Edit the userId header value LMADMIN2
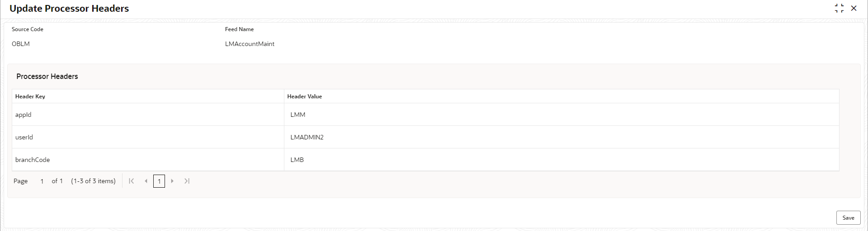The height and width of the screenshot is (231, 868). point(561,137)
